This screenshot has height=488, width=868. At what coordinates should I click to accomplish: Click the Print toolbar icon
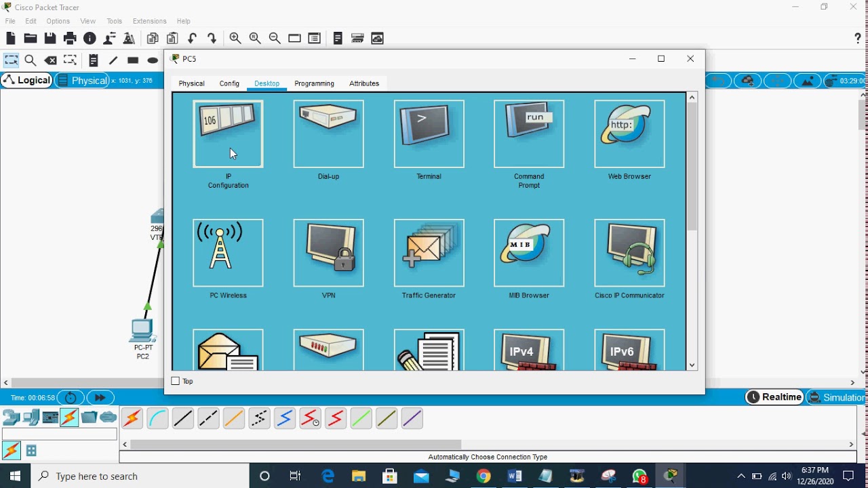[70, 39]
